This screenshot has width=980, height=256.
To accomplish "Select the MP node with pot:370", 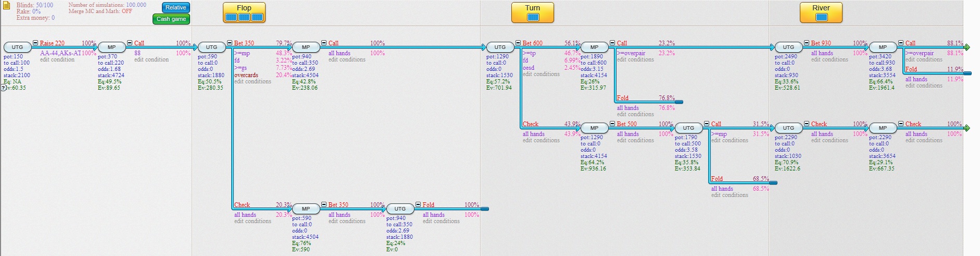I will click(x=111, y=47).
